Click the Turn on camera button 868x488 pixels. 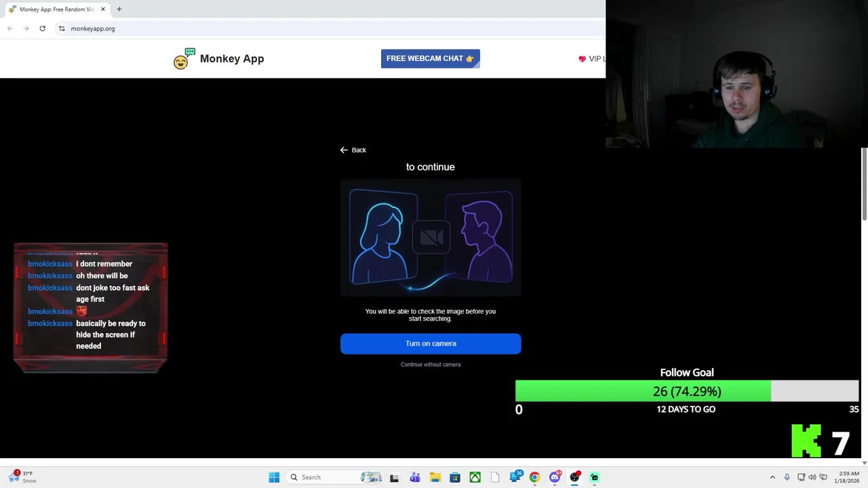(431, 344)
